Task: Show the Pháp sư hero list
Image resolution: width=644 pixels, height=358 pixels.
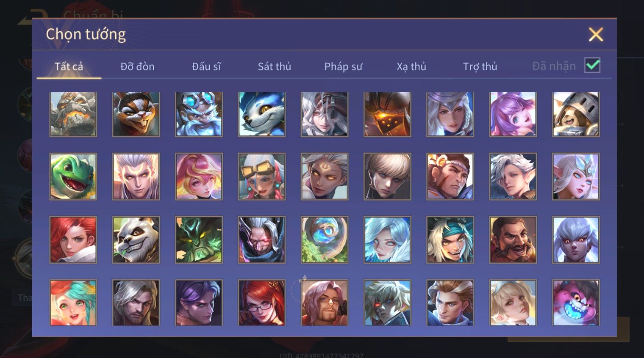Action: point(343,66)
